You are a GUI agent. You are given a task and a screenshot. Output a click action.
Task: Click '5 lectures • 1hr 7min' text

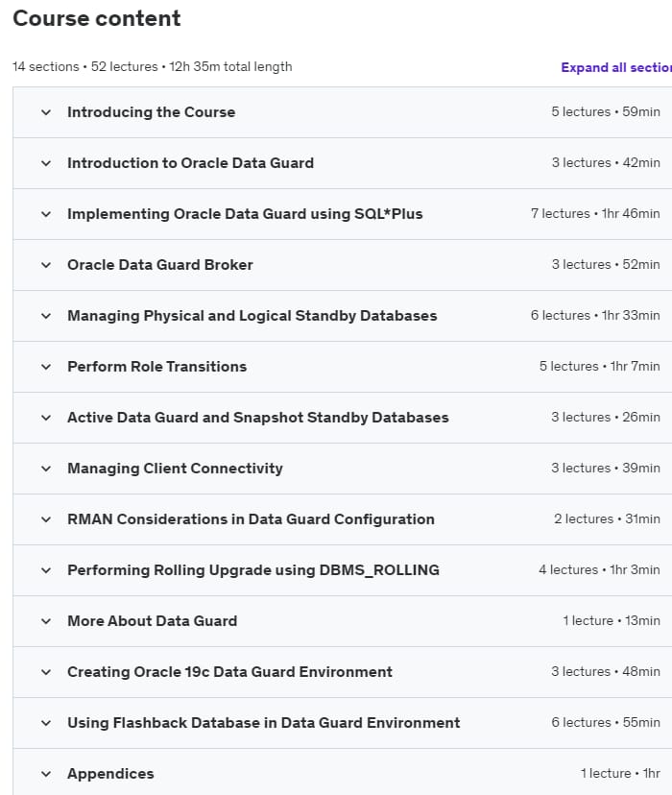tap(600, 366)
